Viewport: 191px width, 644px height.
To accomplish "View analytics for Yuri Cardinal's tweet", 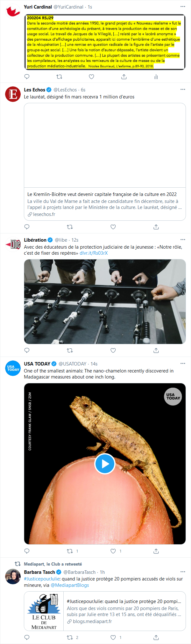I will coord(156,77).
